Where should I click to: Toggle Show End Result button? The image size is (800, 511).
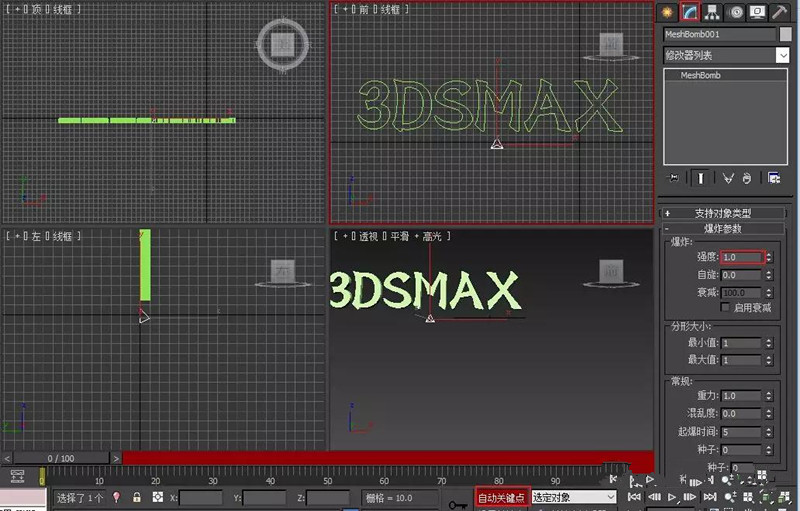pos(701,178)
